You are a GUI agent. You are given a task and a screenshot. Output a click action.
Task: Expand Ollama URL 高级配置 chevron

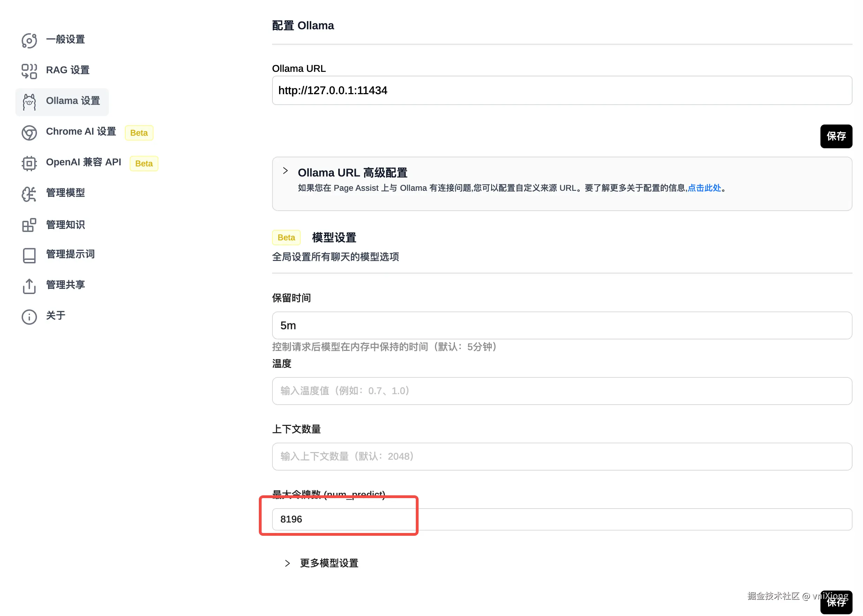click(x=286, y=171)
